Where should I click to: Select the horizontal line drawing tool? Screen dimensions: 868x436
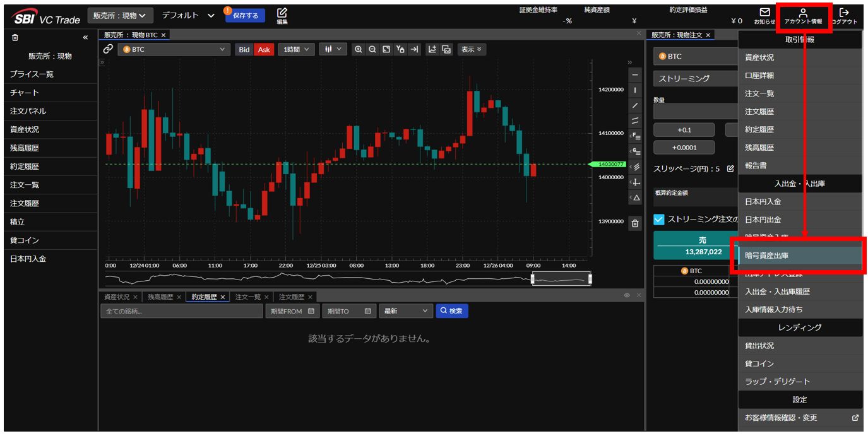[635, 75]
